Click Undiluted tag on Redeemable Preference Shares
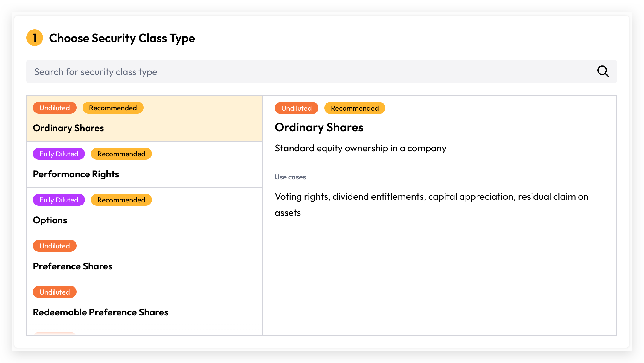The image size is (644, 363). click(x=55, y=292)
